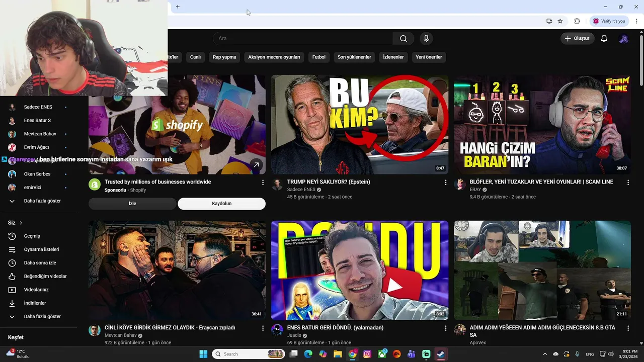Open Windows Start menu
The height and width of the screenshot is (362, 644).
point(203,354)
